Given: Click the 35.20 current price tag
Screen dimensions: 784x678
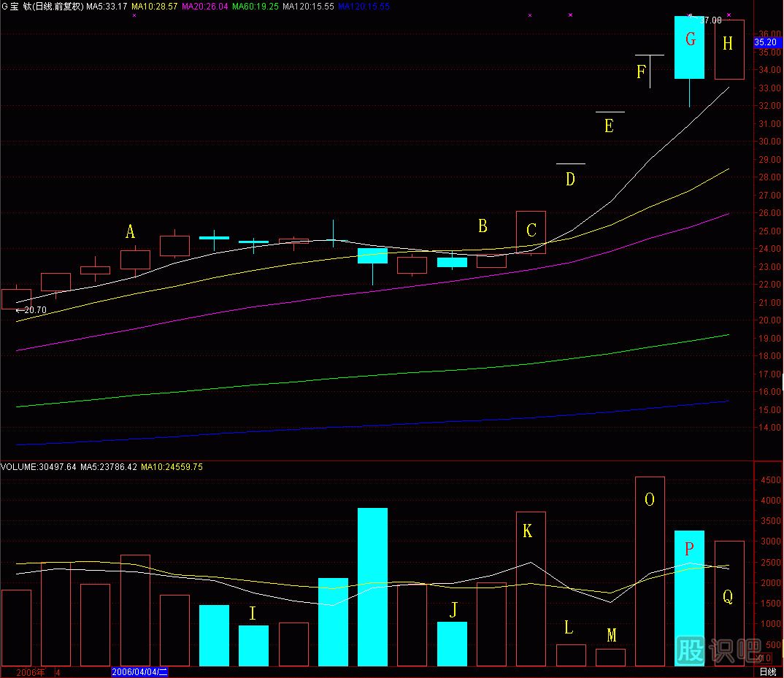Looking at the screenshot, I should (766, 42).
